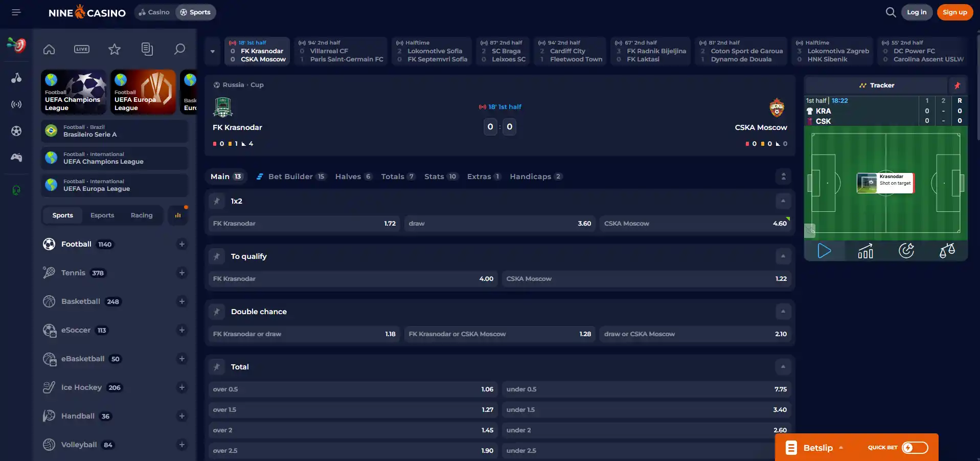Collapse the 1x2 market section
The height and width of the screenshot is (461, 980).
pos(783,201)
